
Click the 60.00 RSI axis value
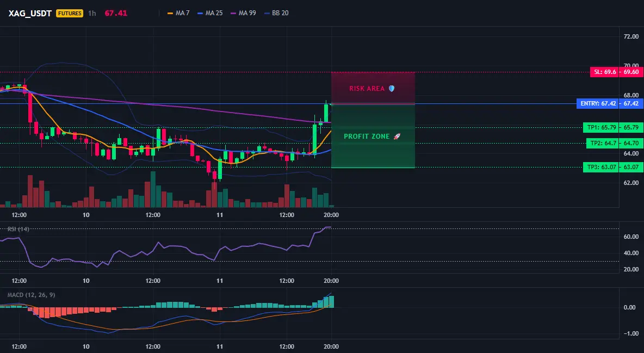coord(631,237)
